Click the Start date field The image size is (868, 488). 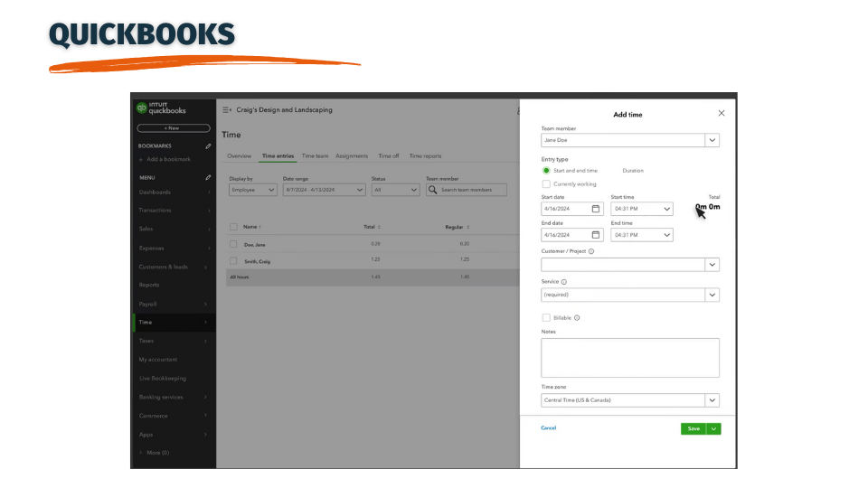tap(571, 209)
